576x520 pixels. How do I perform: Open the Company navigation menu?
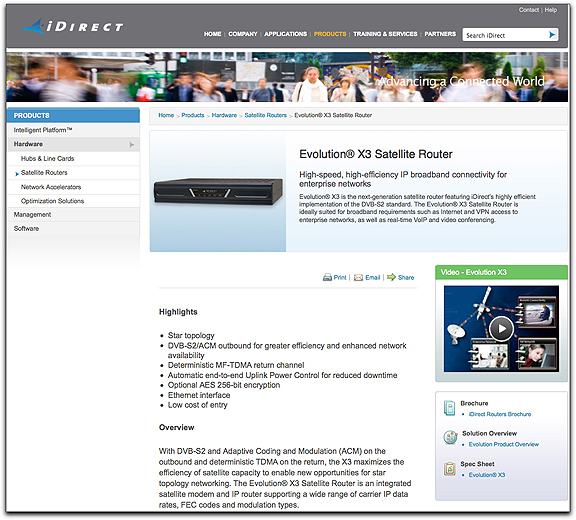[x=243, y=34]
